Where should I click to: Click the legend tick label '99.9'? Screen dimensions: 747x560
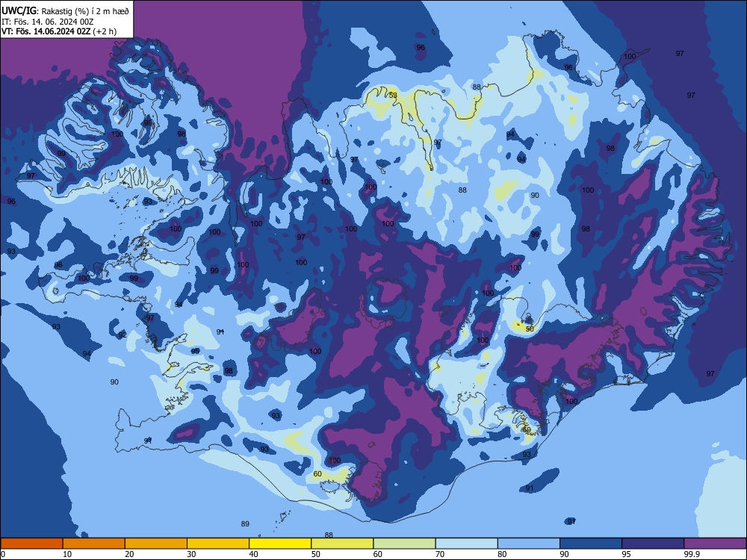click(692, 554)
